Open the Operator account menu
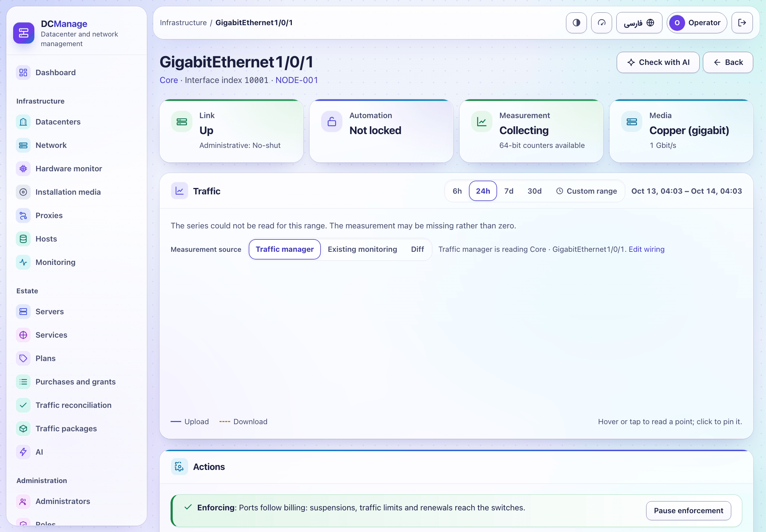The width and height of the screenshot is (766, 532). [x=697, y=23]
